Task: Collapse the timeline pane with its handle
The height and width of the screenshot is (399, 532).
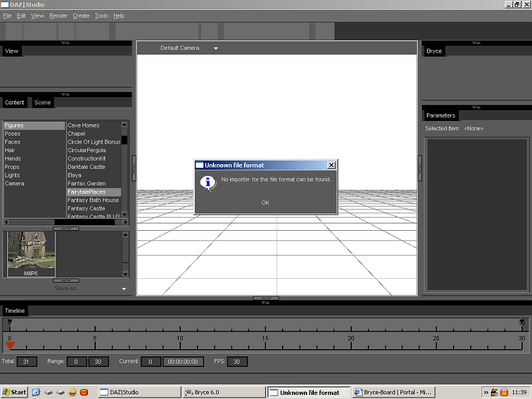Action: (266, 298)
